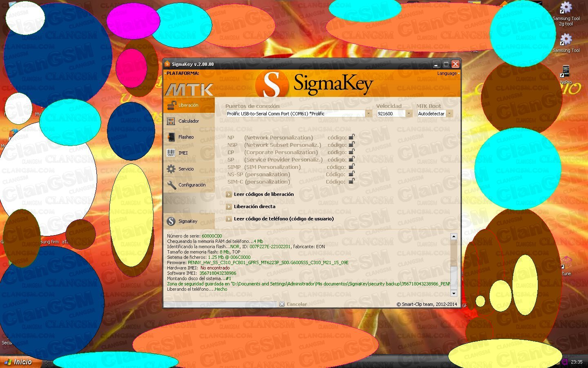Click the Firmware PENNY_HW_SS_C310 log line
This screenshot has width=588, height=368.
click(258, 263)
